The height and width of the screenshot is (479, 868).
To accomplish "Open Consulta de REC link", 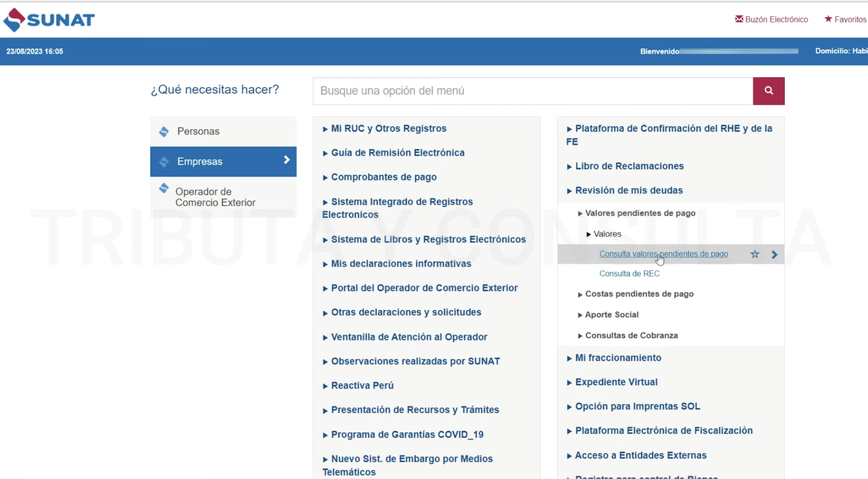I will pos(629,273).
